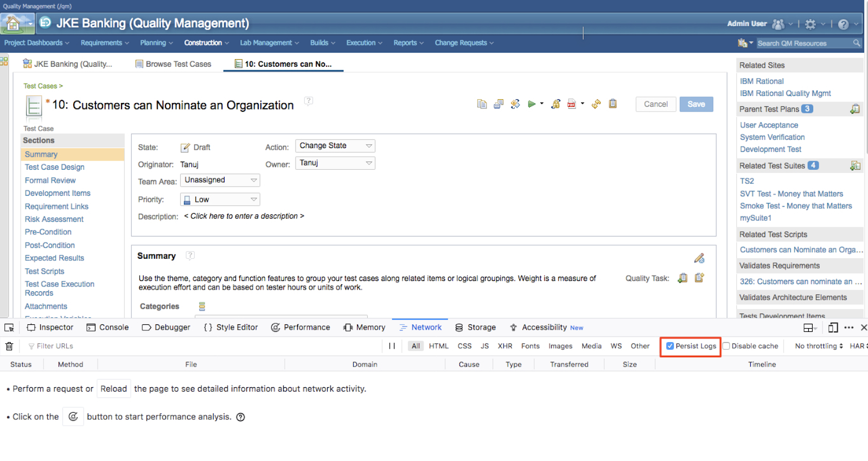Uncheck the Persist Logs checkbox
Viewport: 868px width, 461px height.
coord(670,346)
